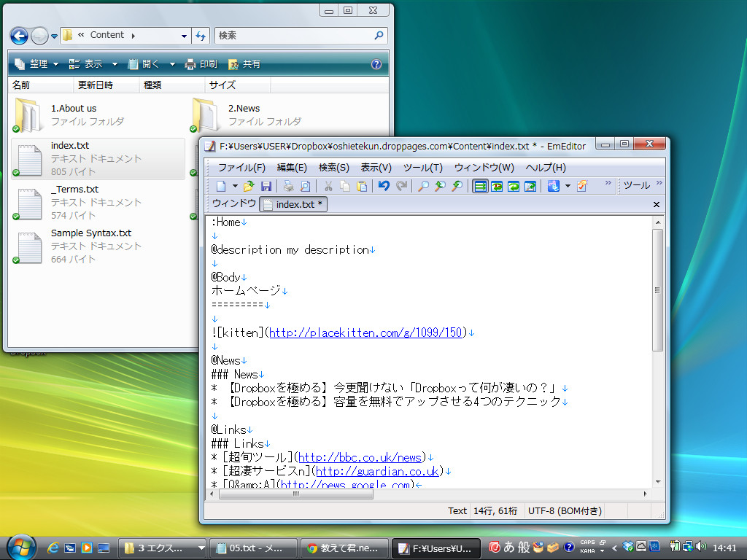Click the bbc.co.uk/news link
This screenshot has height=560, width=747.
(x=360, y=458)
